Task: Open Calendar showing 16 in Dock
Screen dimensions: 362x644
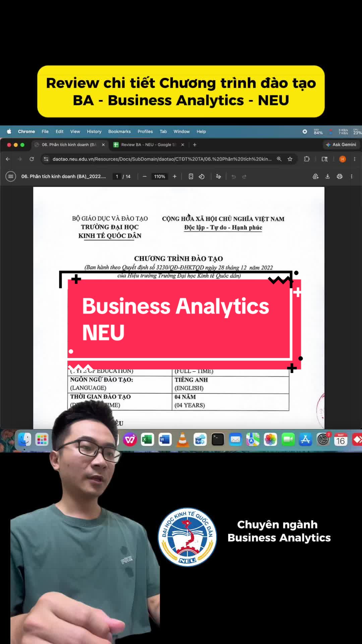Action: 341,439
